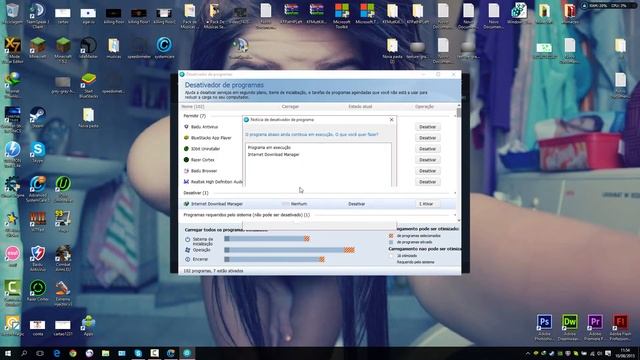Screen dimensions: 640x360
Task: Open TeamSpeak 3 Client desktop shortcut
Action: point(38,15)
